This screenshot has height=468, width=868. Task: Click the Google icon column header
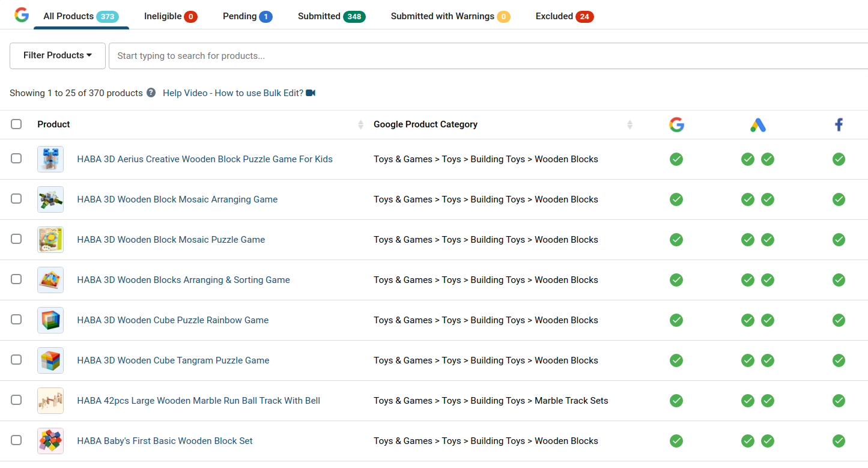(x=676, y=124)
